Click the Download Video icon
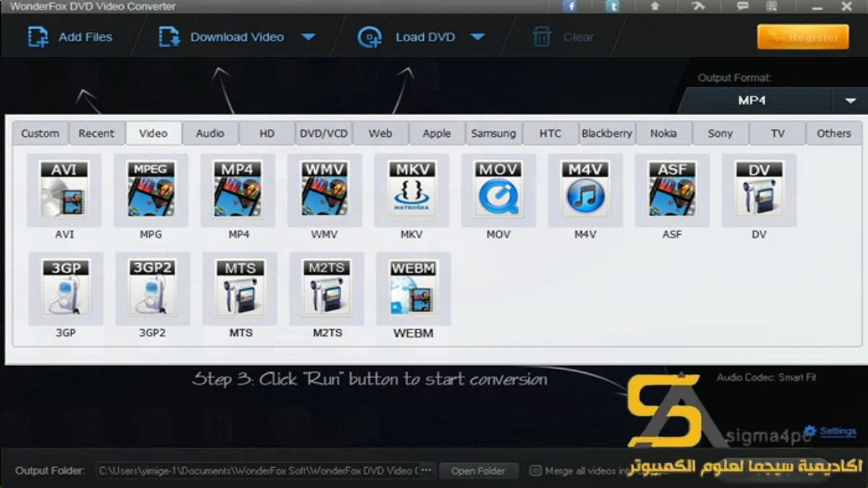868x488 pixels. coord(169,37)
